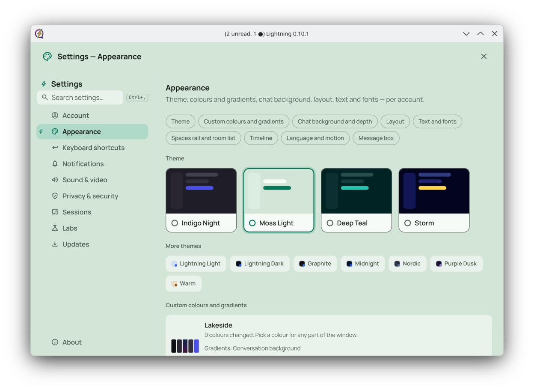The width and height of the screenshot is (534, 392).
Task: Click the Warm theme swatch icon
Action: [174, 284]
